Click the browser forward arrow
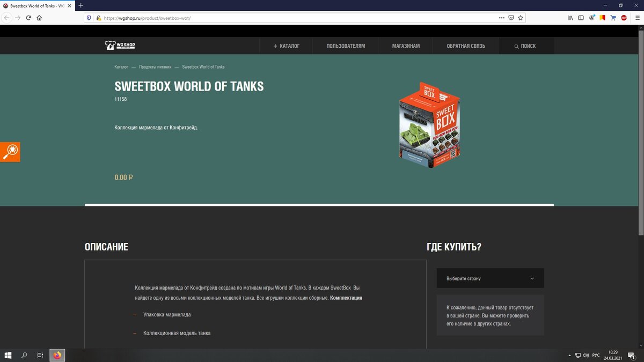Screen dimensions: 644x362 click(x=18, y=18)
